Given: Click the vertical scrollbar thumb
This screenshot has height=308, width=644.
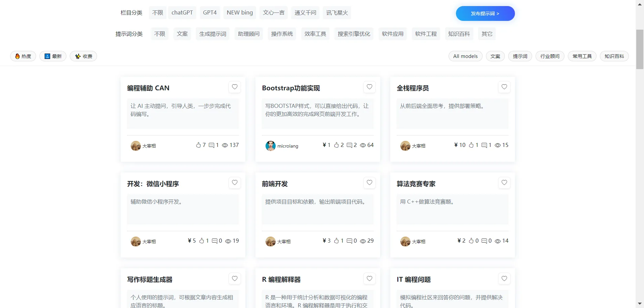Looking at the screenshot, I should pos(640,50).
